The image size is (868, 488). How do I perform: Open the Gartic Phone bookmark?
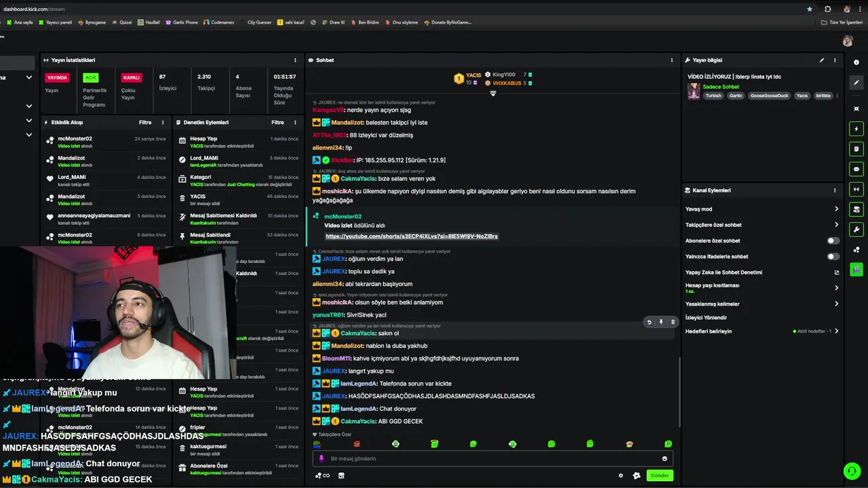(182, 22)
